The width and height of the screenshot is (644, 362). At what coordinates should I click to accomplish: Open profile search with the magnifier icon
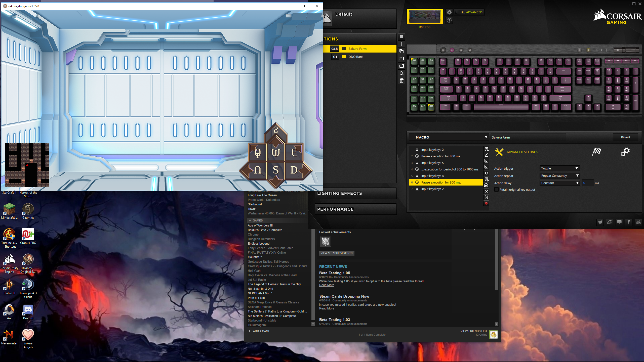(401, 73)
